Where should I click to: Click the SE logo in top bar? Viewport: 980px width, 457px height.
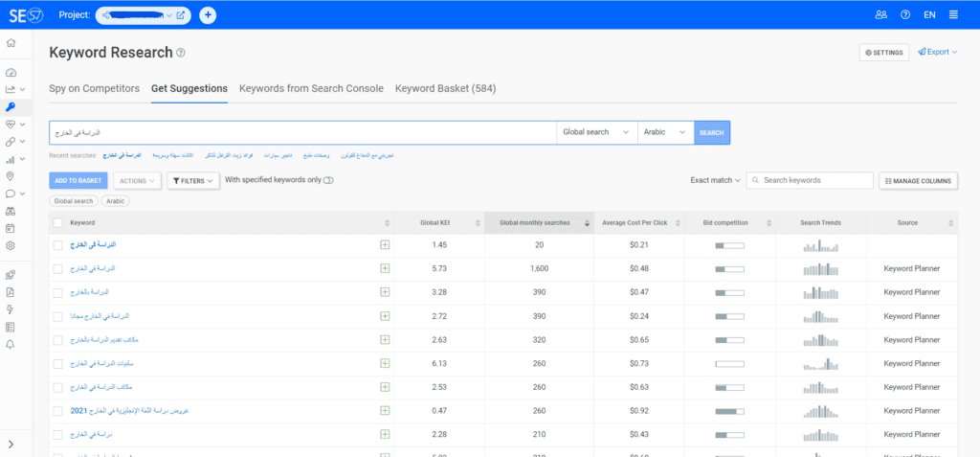coord(26,14)
